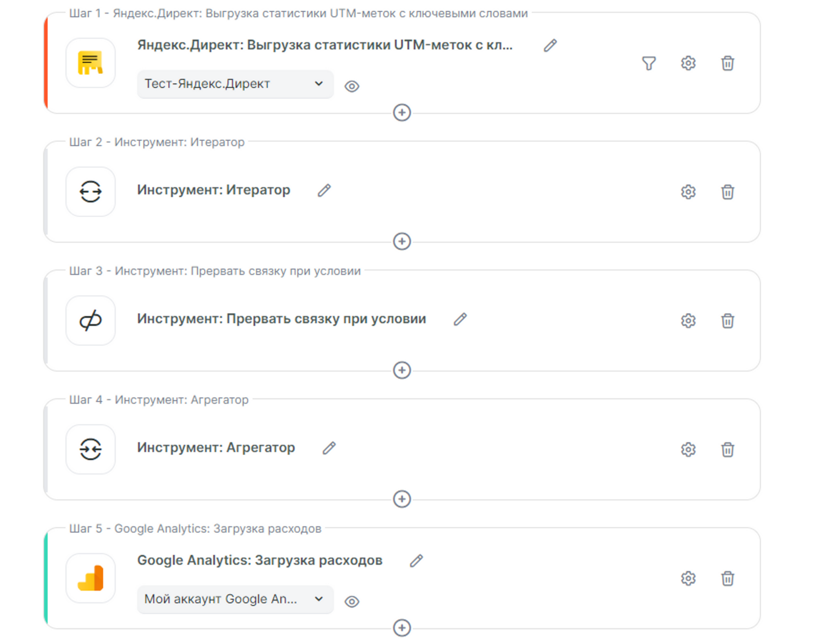The width and height of the screenshot is (817, 644).
Task: Edit title of Google Analytics step
Action: [416, 561]
